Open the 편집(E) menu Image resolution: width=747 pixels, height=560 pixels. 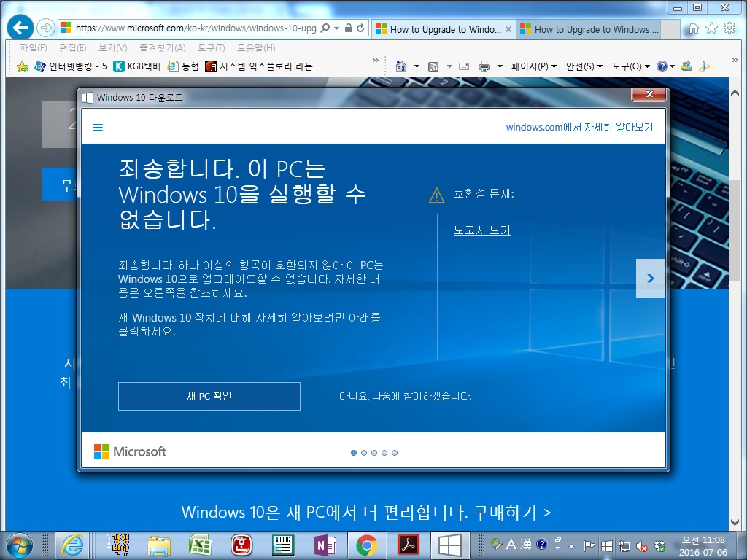[73, 48]
